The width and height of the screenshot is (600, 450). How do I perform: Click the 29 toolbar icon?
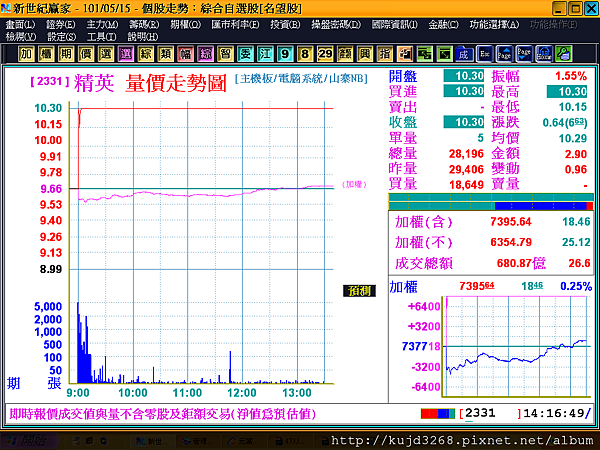click(x=325, y=54)
